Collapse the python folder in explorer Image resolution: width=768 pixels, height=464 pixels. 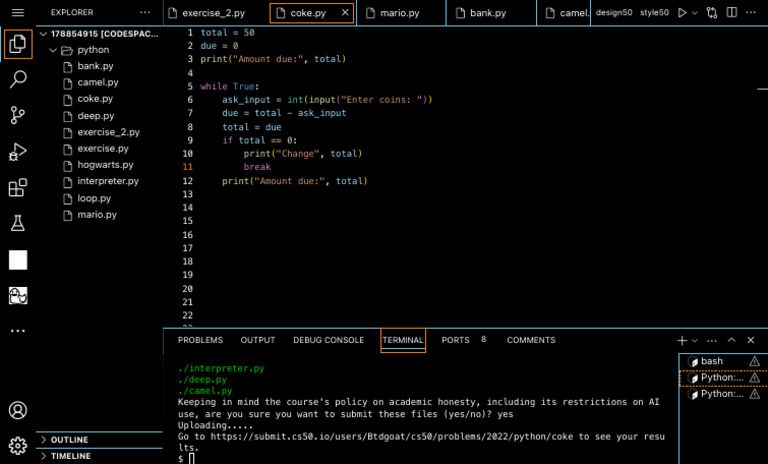pyautogui.click(x=91, y=49)
